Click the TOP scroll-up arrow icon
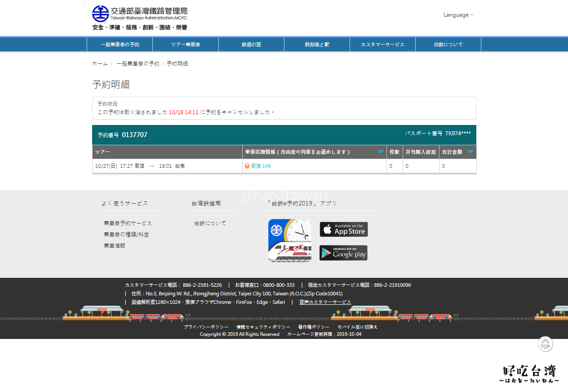The height and width of the screenshot is (392, 568). pos(545,344)
